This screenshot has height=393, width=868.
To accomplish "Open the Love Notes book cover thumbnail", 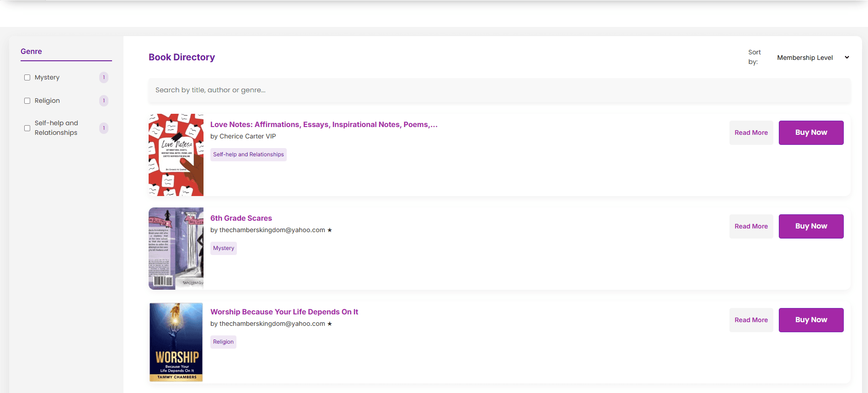I will coord(176,155).
